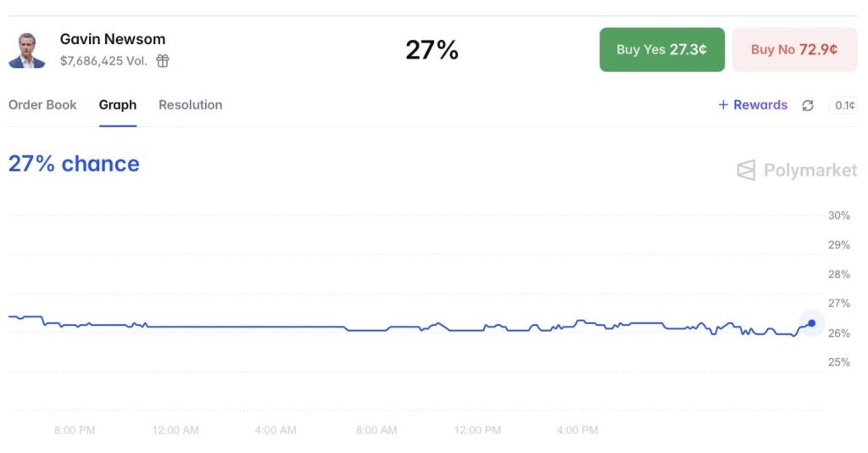Select the Graph tab
868x453 pixels.
(117, 104)
